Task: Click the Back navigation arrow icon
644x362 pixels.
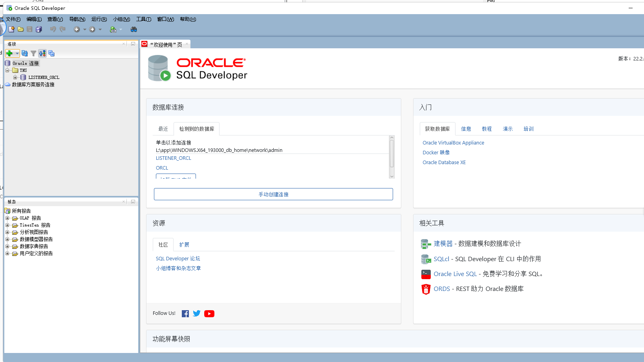Action: coord(77,29)
